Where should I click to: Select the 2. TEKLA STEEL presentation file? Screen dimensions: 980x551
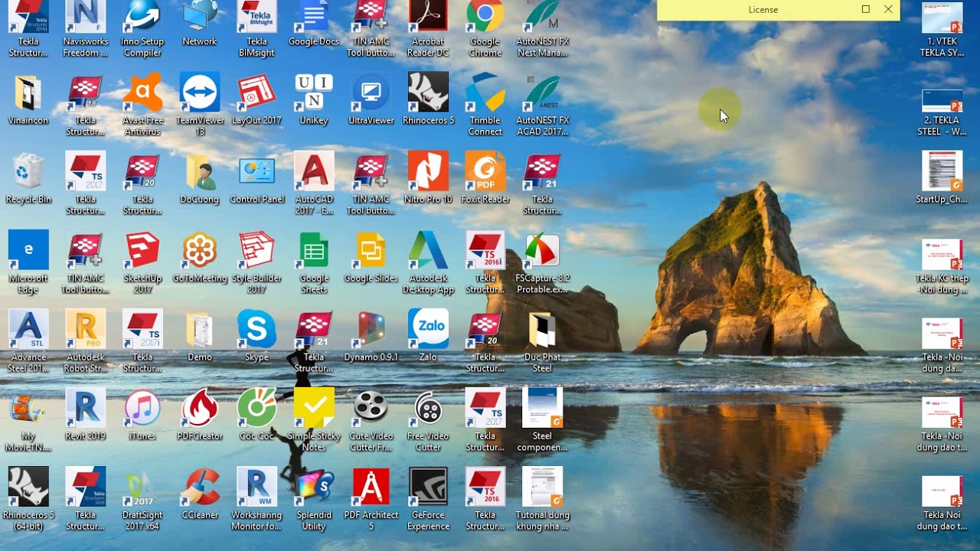click(x=942, y=112)
